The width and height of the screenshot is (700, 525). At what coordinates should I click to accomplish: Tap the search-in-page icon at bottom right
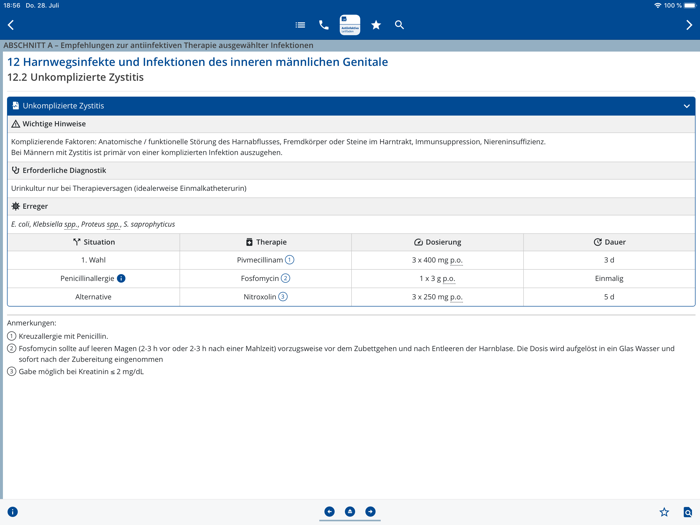point(688,512)
